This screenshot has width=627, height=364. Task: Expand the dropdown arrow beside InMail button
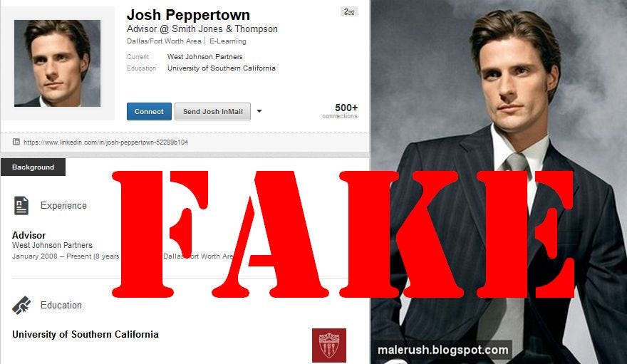click(x=259, y=111)
